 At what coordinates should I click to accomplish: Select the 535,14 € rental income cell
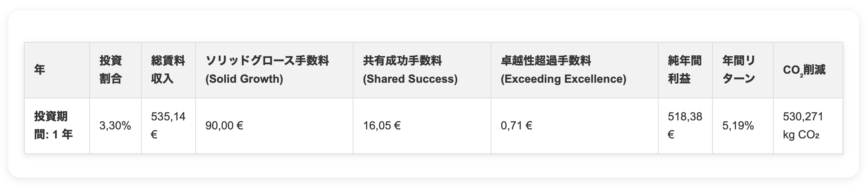[x=168, y=125]
